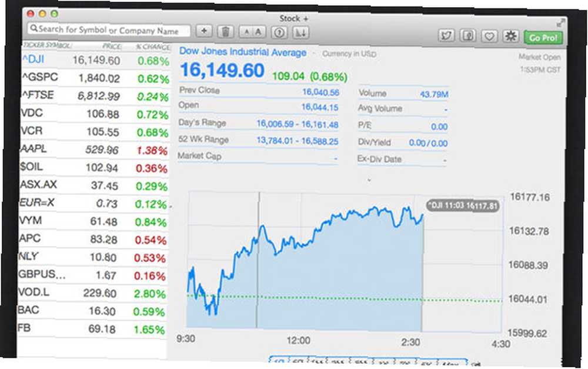This screenshot has height=369, width=588.
Task: Select the FB ticker
Action: (24, 328)
